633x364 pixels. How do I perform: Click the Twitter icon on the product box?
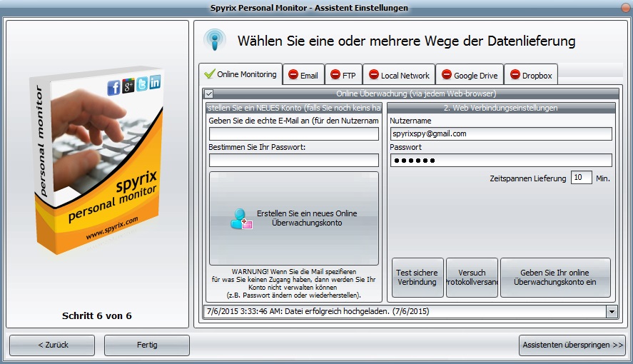(142, 84)
